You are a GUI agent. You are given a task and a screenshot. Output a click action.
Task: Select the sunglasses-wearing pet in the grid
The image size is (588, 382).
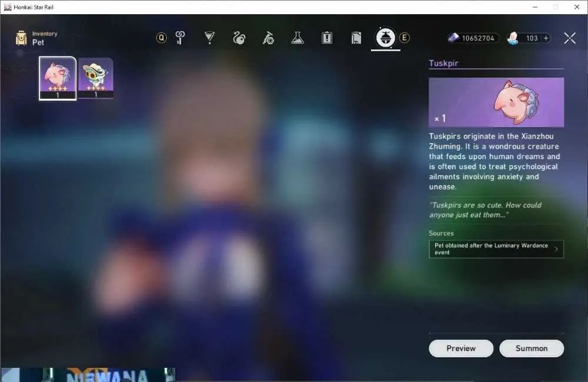click(x=96, y=78)
